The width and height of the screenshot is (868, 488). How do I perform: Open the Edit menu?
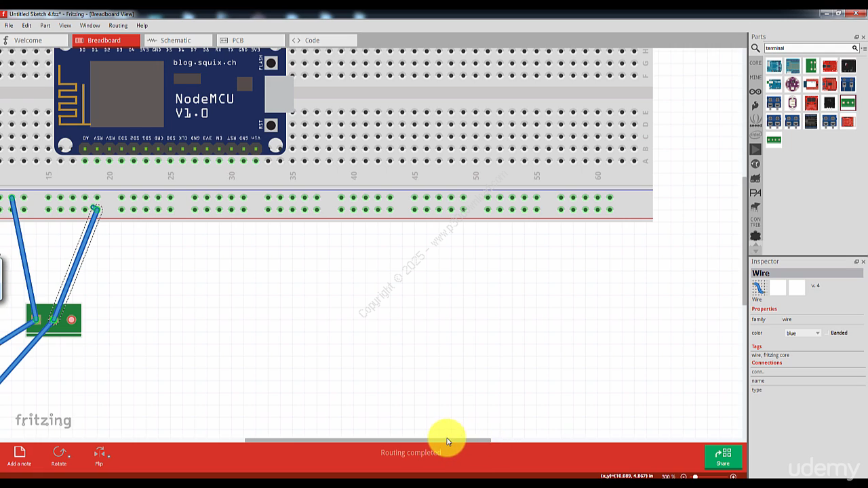click(26, 26)
